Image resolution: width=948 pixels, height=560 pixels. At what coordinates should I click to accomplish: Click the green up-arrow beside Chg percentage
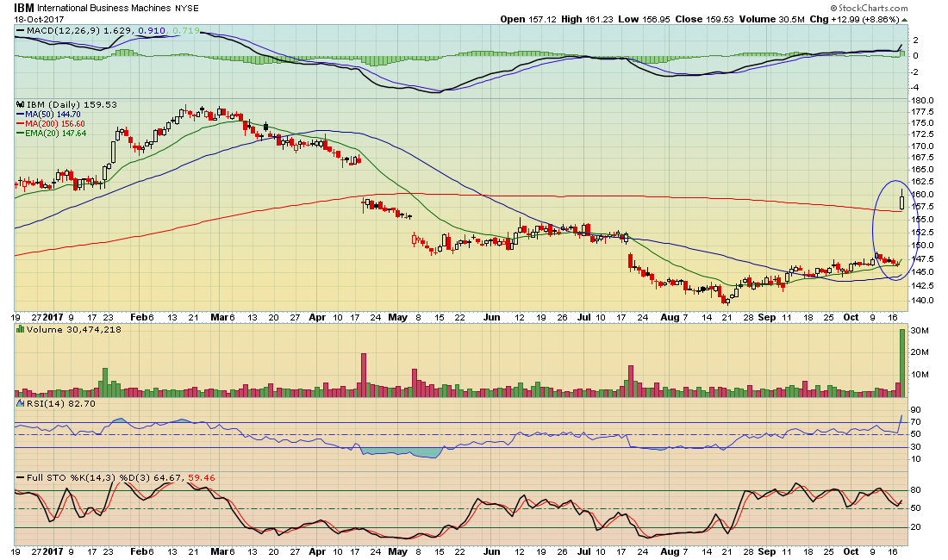(x=905, y=19)
